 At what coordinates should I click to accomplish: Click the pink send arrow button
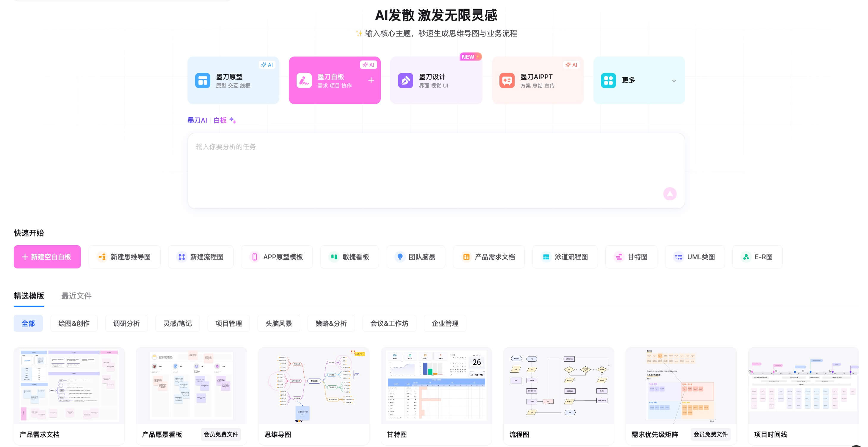(x=670, y=194)
